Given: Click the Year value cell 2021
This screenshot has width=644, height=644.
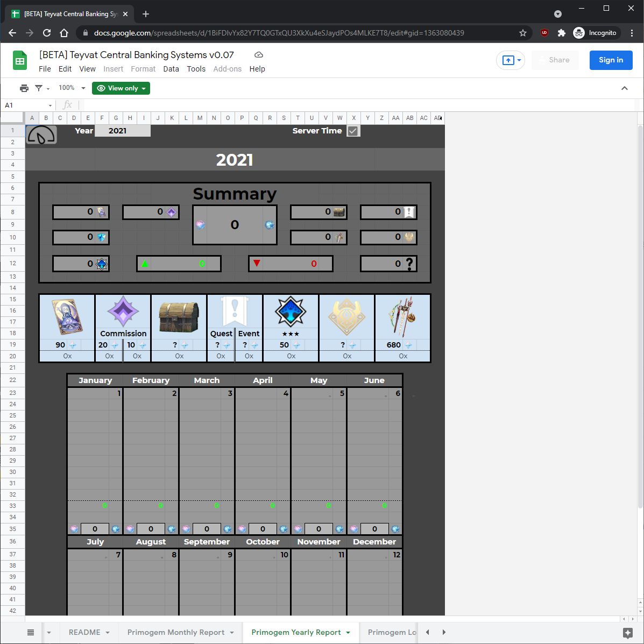Looking at the screenshot, I should tap(122, 131).
